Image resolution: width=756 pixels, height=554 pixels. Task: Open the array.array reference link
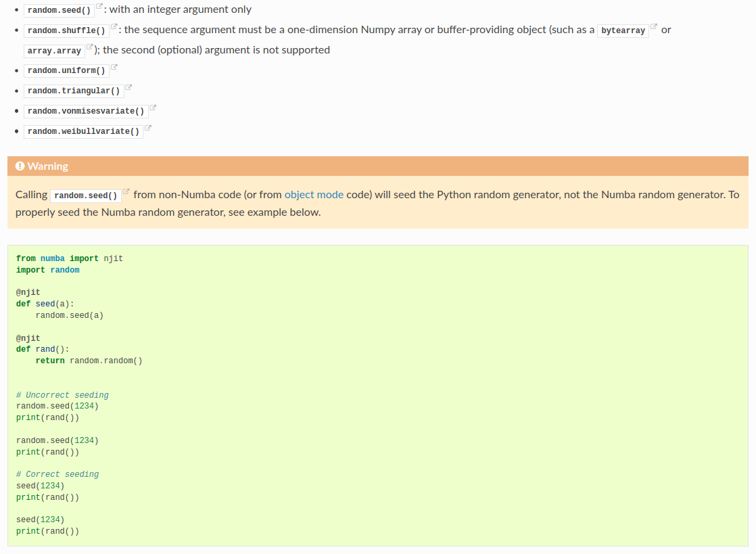54,51
